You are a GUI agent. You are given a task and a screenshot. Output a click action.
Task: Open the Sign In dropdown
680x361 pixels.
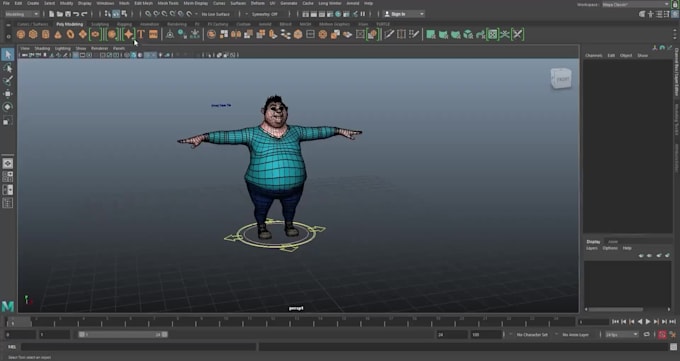tap(404, 14)
